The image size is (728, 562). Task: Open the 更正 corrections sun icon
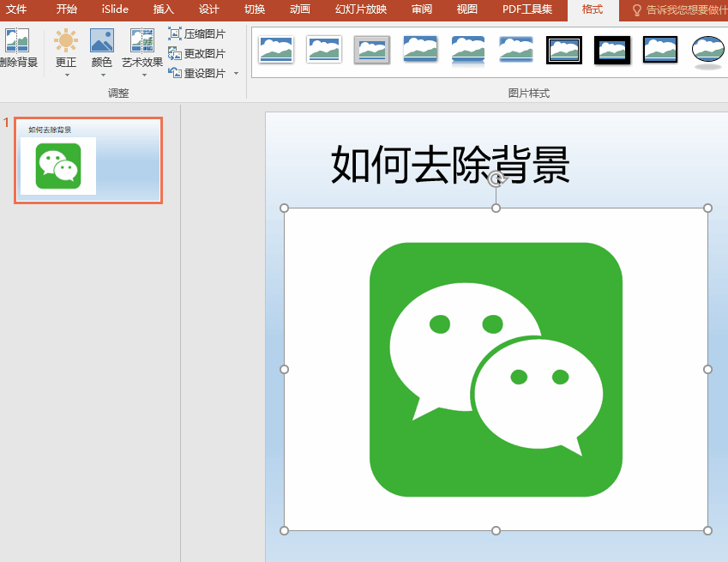[66, 40]
